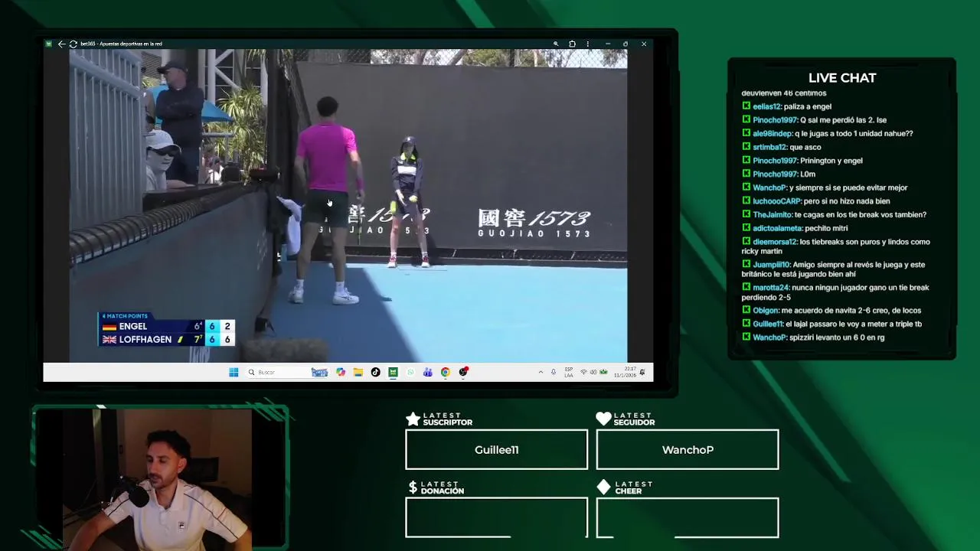
Task: Click the streamer webcam feed
Action: point(158,478)
